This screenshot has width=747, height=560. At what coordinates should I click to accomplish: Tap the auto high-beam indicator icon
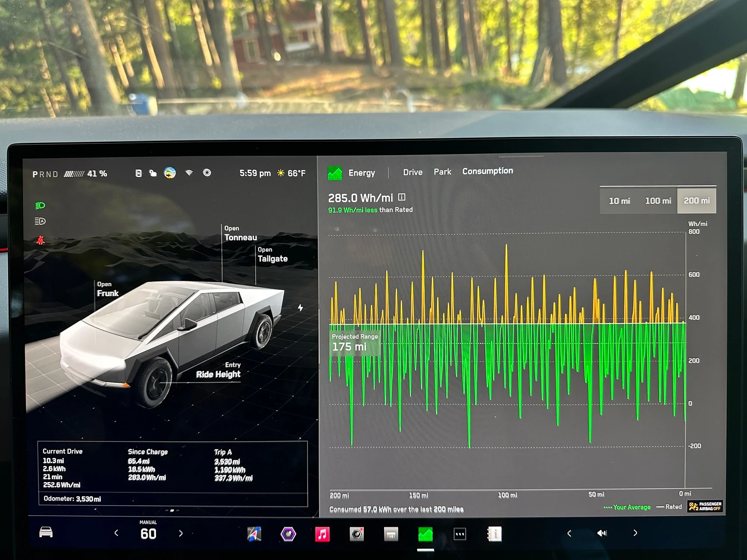pos(40,221)
